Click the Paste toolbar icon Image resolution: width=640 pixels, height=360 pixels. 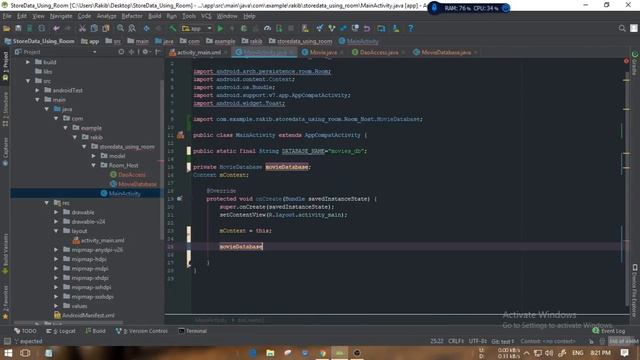pyautogui.click(x=106, y=28)
